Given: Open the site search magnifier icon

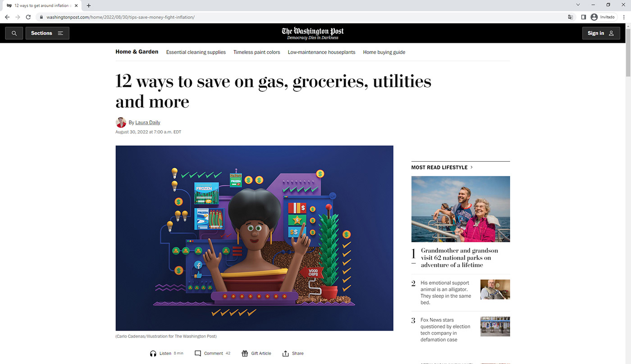Looking at the screenshot, I should tap(14, 33).
